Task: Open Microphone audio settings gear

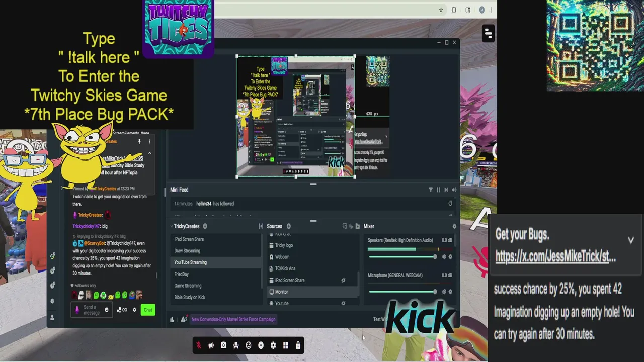Action: pyautogui.click(x=450, y=292)
